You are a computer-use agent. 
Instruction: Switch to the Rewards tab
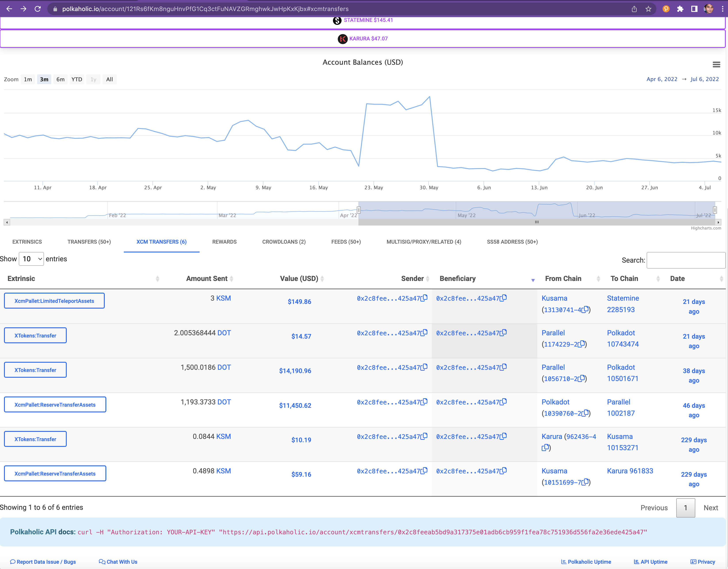tap(224, 242)
